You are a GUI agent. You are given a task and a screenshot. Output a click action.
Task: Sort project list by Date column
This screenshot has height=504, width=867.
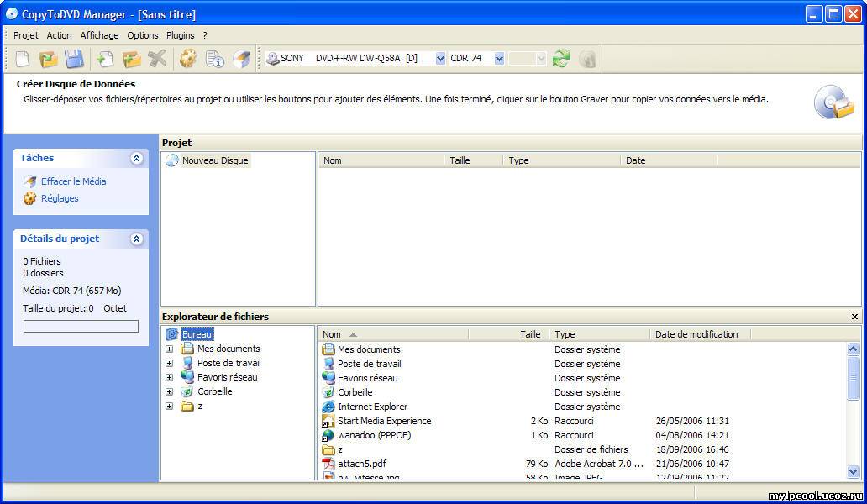tap(669, 160)
